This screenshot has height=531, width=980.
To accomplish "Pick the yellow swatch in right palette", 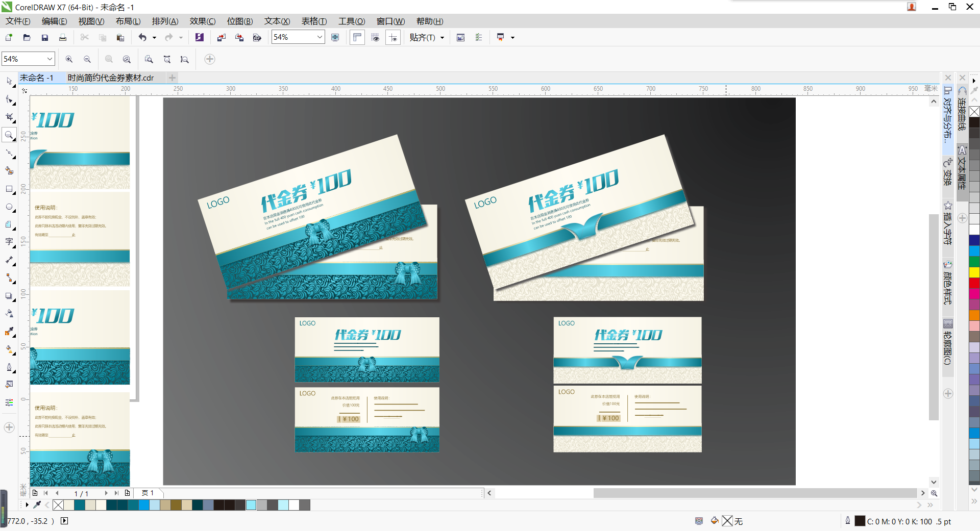I will 974,272.
